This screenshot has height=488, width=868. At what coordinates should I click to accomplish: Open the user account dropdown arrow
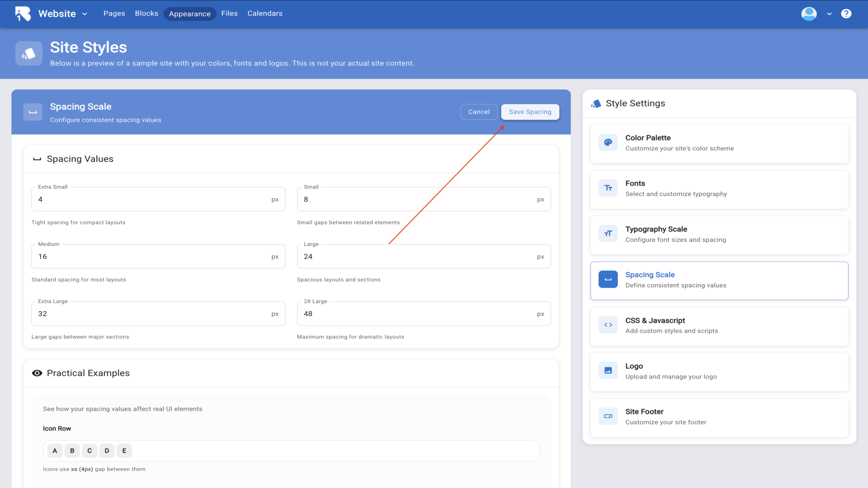coord(829,14)
